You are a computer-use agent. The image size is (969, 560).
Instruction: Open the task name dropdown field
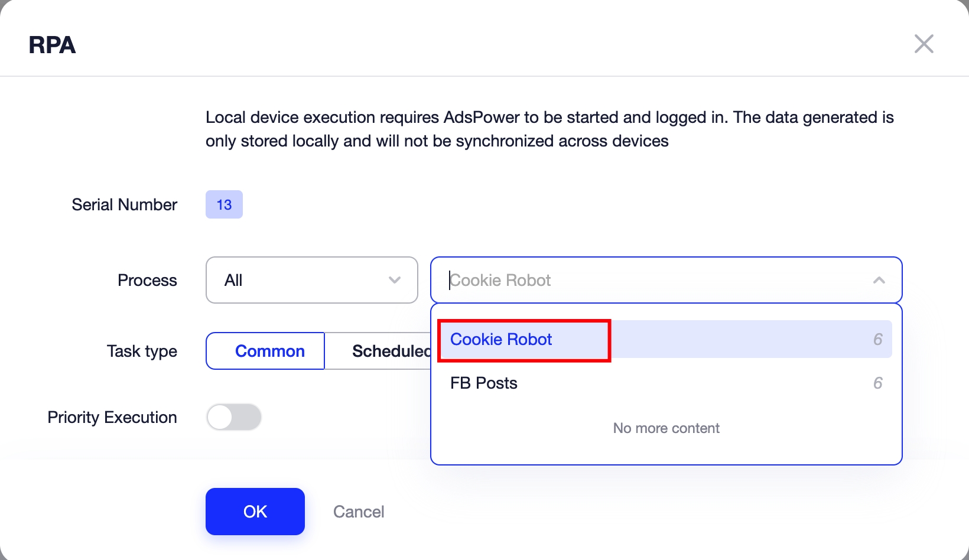(x=650, y=280)
